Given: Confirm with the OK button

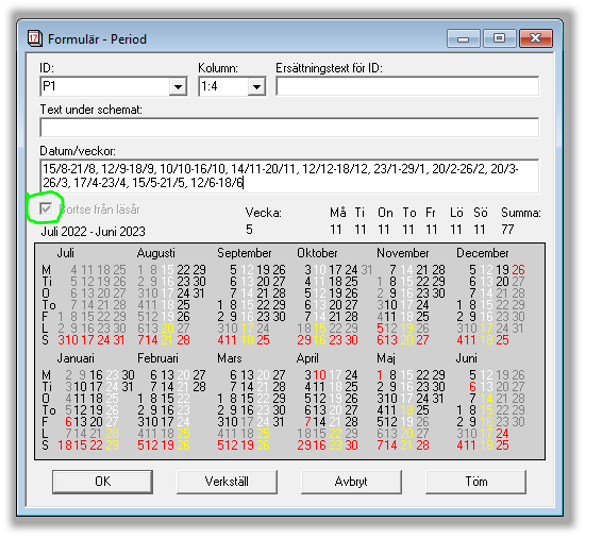Looking at the screenshot, I should pyautogui.click(x=103, y=482).
